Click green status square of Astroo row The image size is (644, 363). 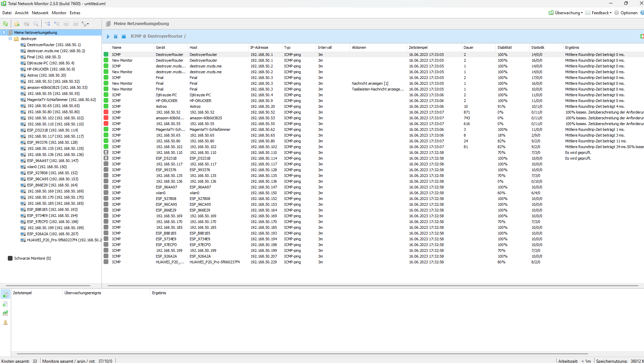point(106,106)
